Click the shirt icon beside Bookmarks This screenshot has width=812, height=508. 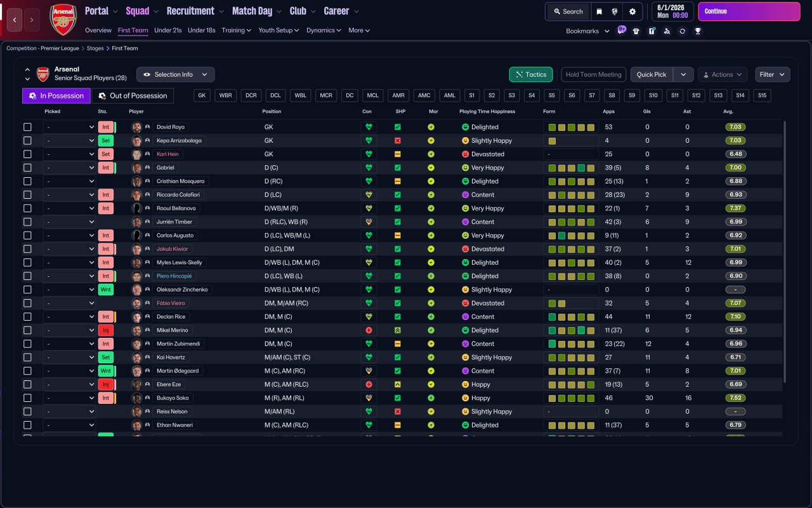click(636, 31)
